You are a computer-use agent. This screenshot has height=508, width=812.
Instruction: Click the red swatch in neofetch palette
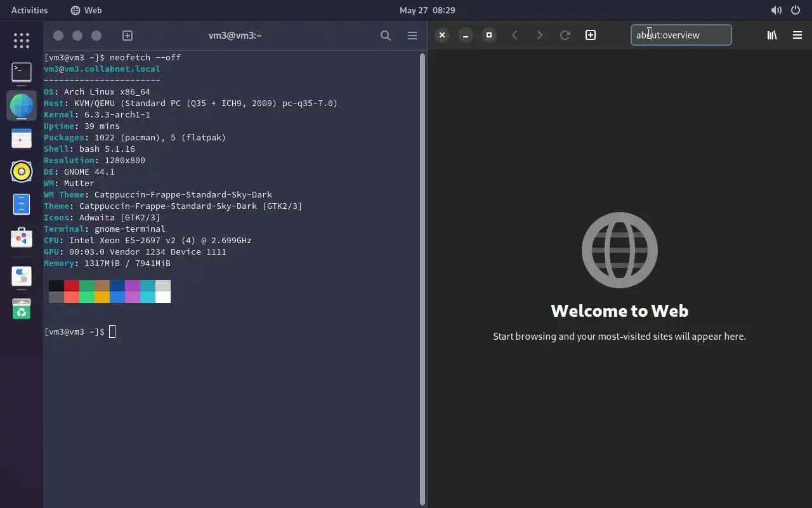[x=72, y=286]
